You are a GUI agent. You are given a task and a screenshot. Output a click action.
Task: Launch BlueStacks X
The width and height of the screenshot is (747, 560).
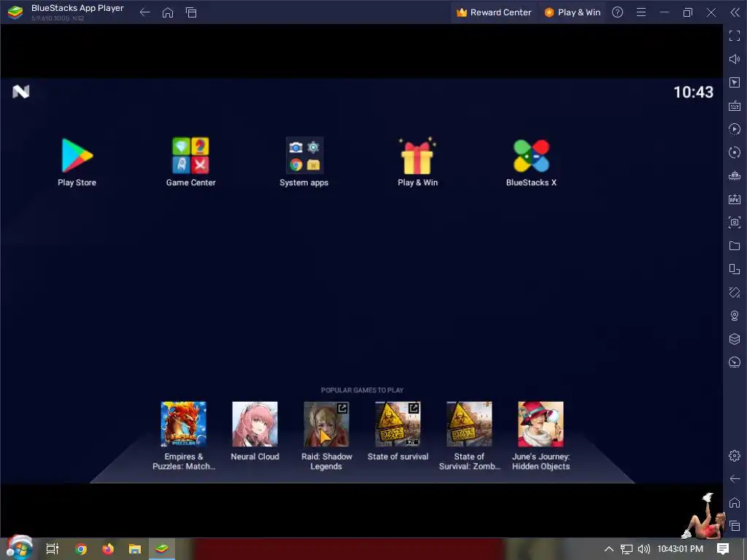point(531,155)
